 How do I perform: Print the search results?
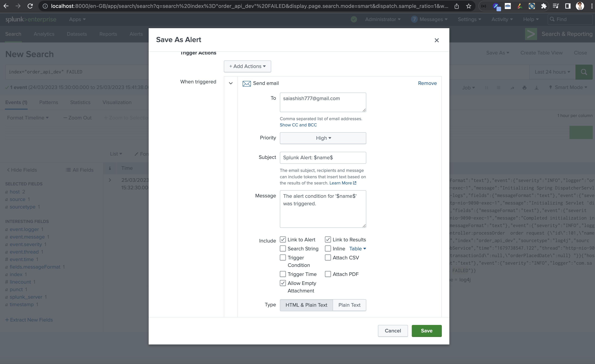pyautogui.click(x=525, y=87)
